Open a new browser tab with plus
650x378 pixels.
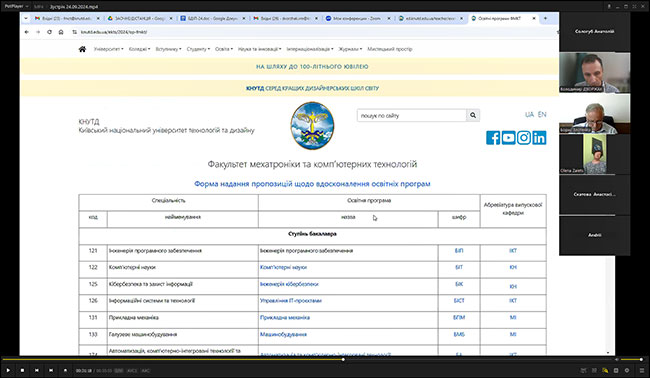545,18
